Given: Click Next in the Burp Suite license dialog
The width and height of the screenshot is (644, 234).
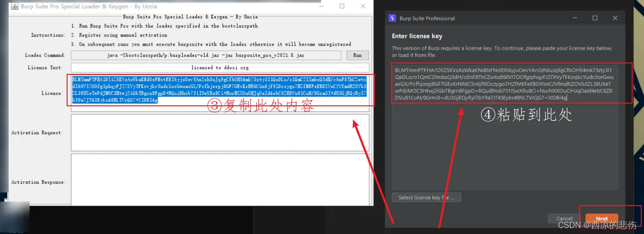Looking at the screenshot, I should (x=602, y=218).
